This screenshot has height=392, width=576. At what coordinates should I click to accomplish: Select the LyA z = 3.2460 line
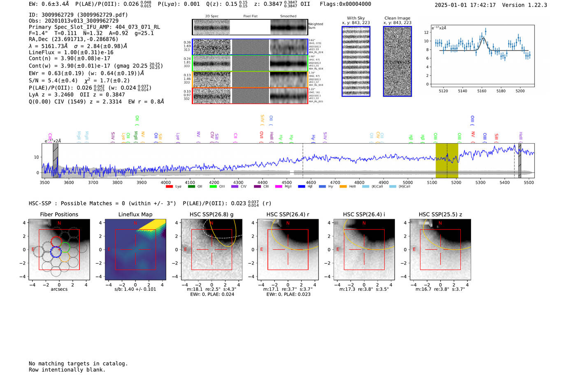77,94
